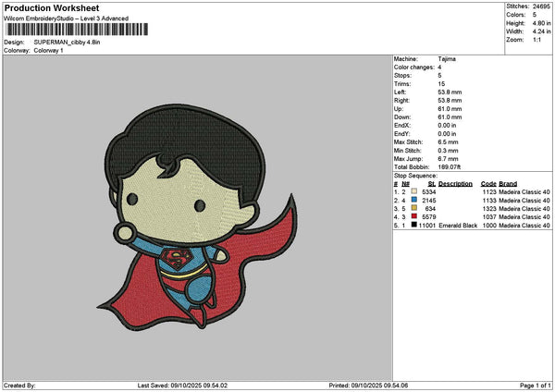Viewport: 555px width, 392px height.
Task: Click the blue thread swatch in stop 2
Action: click(413, 200)
